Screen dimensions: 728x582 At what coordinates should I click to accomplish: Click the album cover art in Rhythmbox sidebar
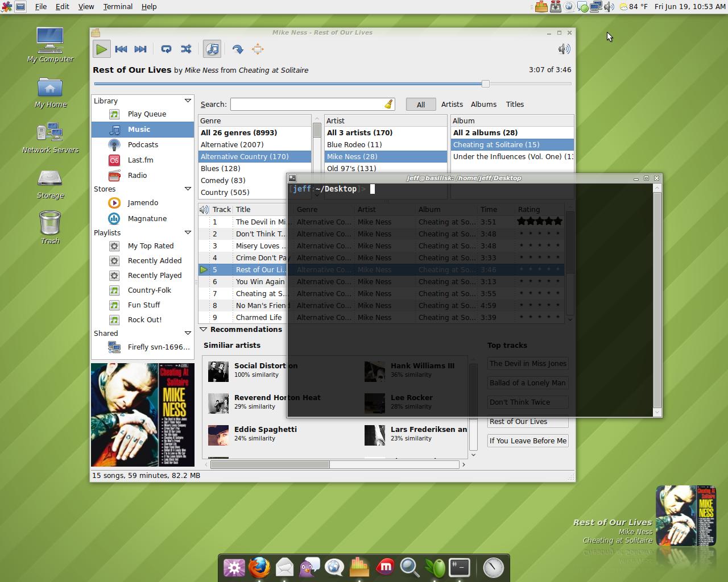pos(143,415)
